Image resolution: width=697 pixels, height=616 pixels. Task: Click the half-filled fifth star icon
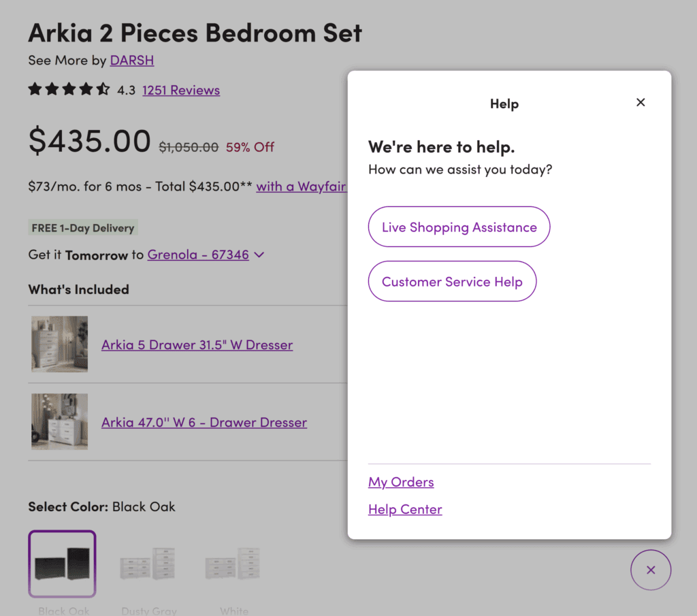[103, 89]
